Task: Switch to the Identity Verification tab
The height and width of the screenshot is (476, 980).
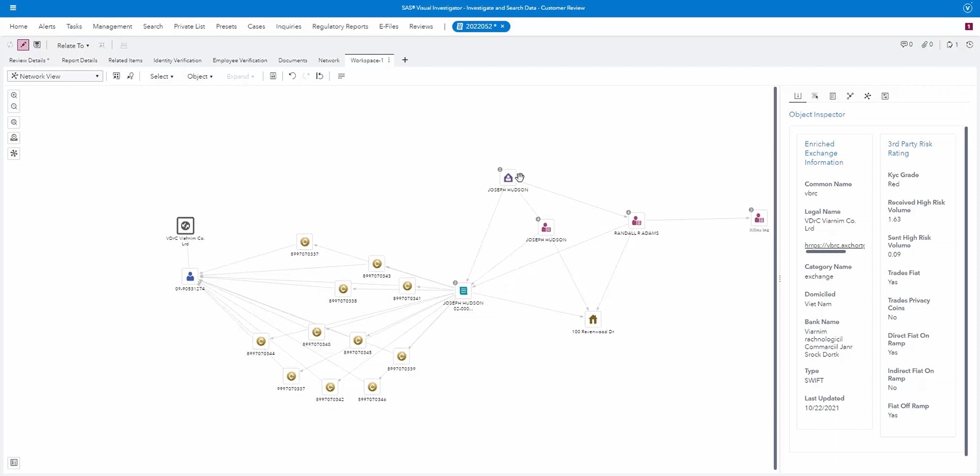Action: 177,60
